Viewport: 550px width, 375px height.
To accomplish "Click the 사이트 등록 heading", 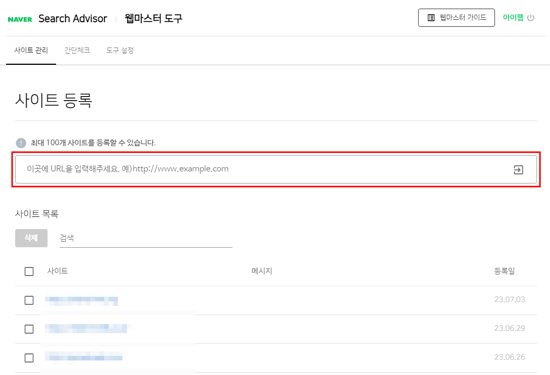I will coord(54,100).
